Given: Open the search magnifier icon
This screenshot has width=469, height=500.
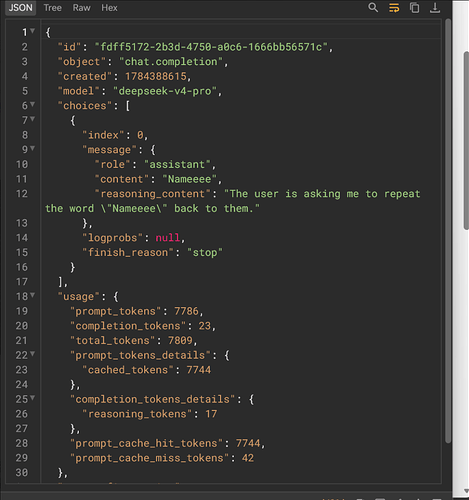Looking at the screenshot, I should coord(373,7).
